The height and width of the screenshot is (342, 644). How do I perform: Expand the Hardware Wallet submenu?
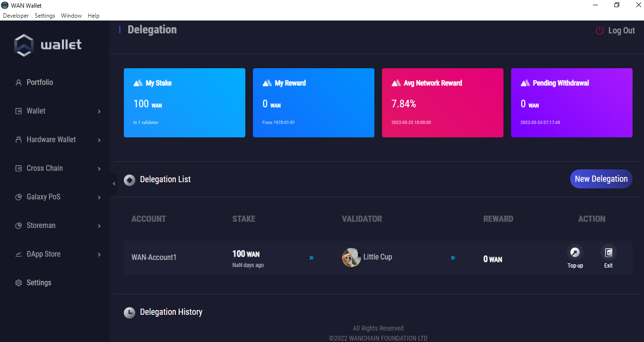point(99,140)
